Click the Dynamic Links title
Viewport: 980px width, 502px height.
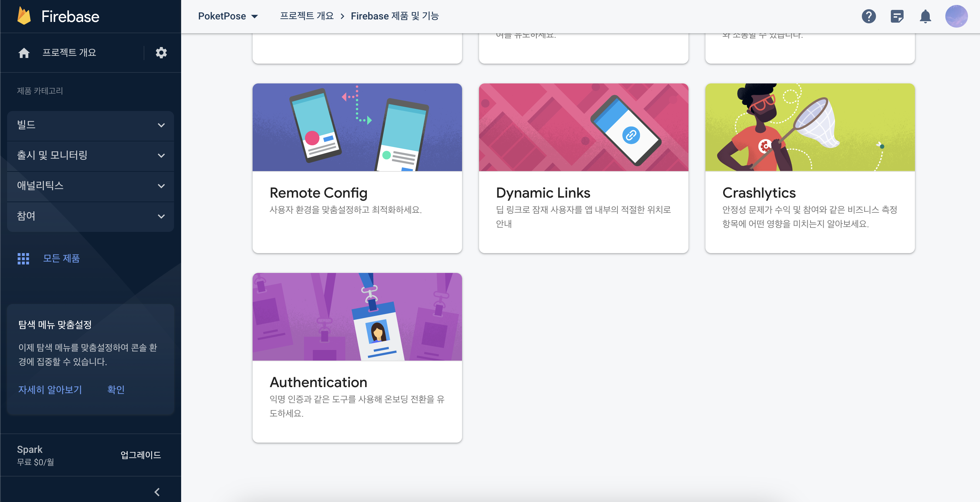click(543, 193)
